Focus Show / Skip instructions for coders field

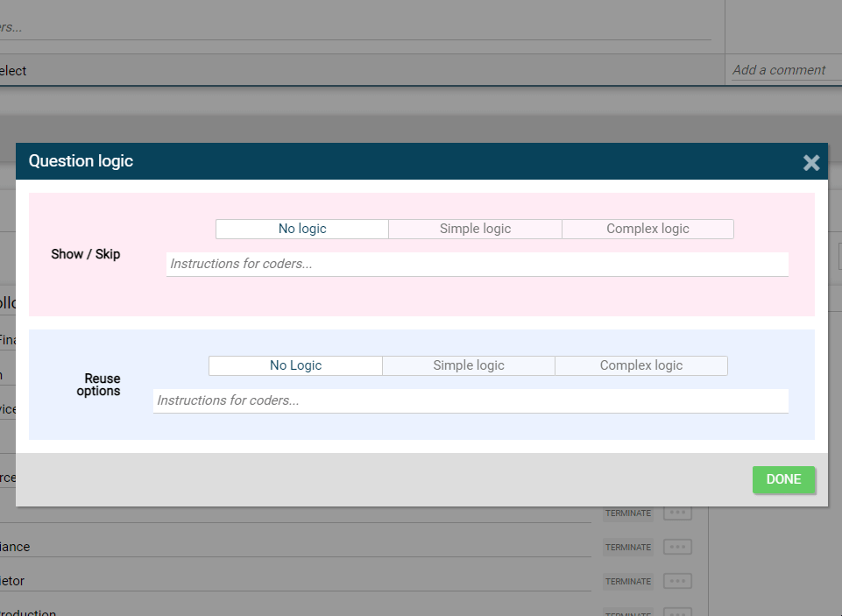click(x=477, y=264)
